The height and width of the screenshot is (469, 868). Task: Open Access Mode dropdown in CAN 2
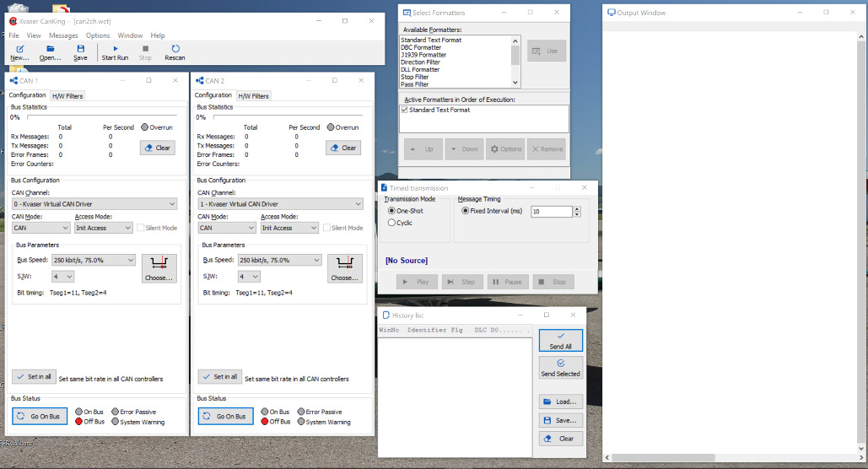[289, 228]
